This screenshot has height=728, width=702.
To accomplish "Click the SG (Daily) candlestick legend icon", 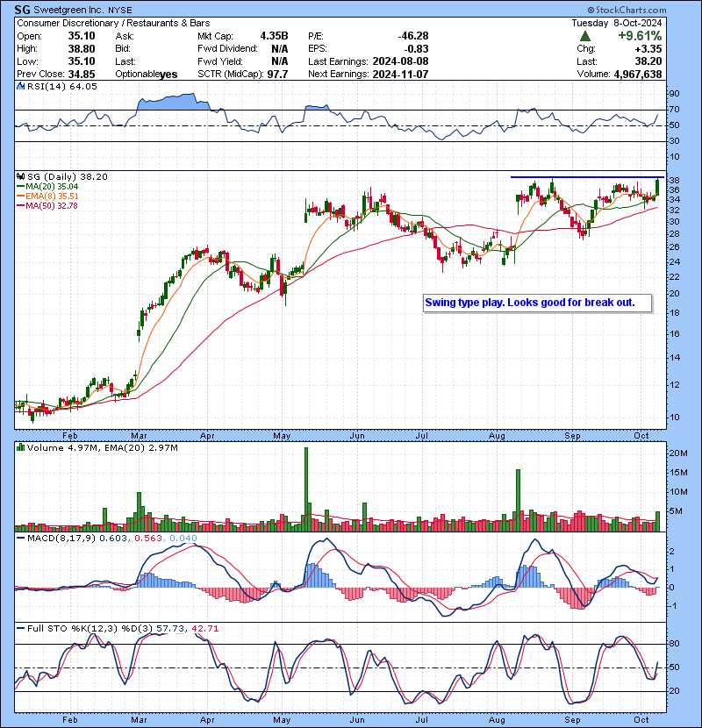I will tap(21, 176).
